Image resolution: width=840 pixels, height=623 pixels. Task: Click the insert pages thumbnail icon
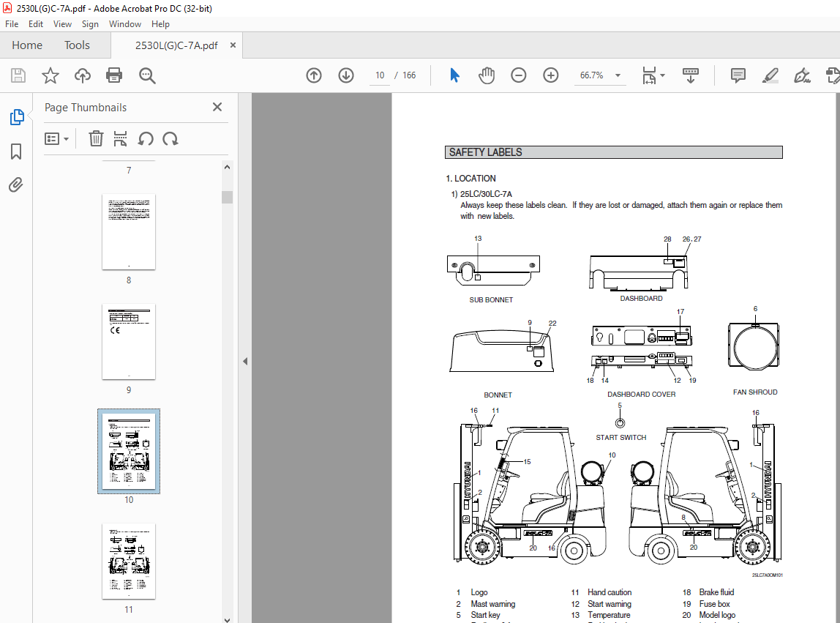(121, 139)
